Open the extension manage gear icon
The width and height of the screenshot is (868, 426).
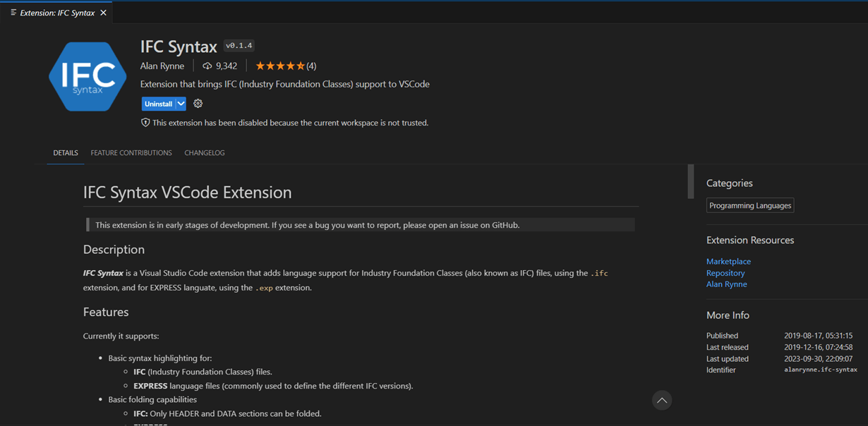coord(198,104)
